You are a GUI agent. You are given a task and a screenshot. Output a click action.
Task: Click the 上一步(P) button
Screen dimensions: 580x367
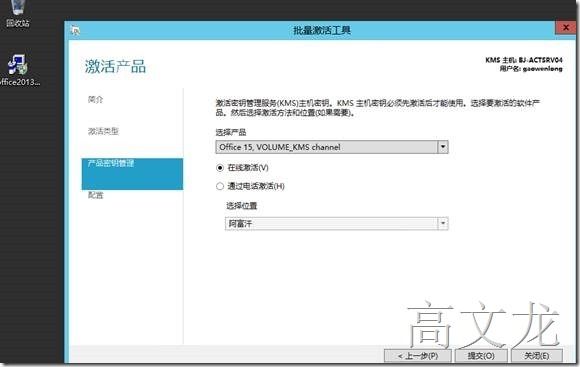(x=418, y=356)
